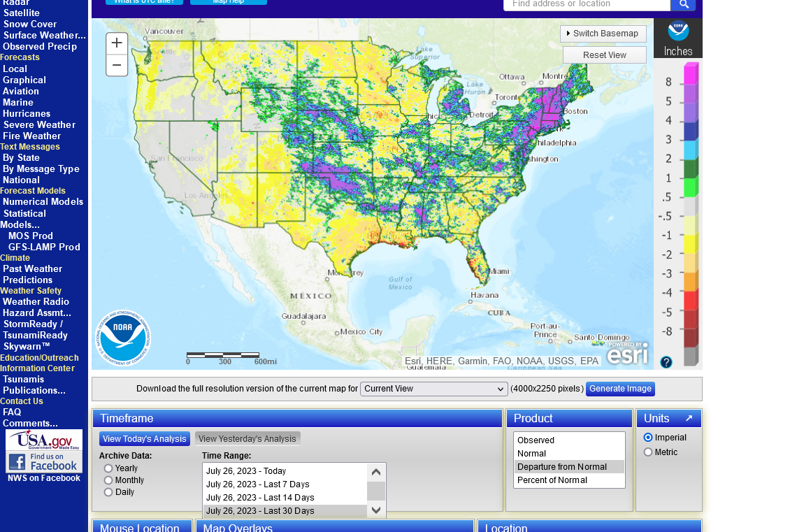
Task: Click the magenta 8-inch legend swatch
Action: tap(691, 74)
